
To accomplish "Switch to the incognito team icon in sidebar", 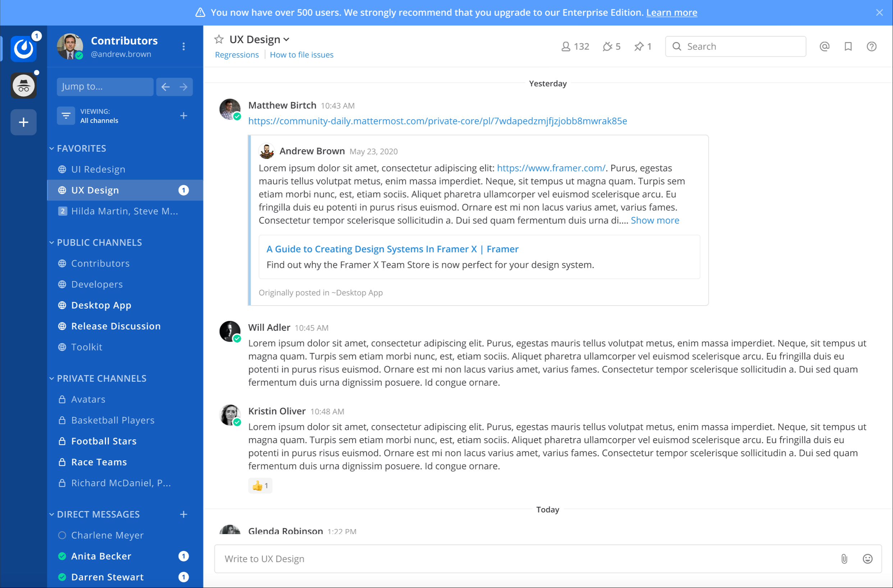I will [23, 85].
